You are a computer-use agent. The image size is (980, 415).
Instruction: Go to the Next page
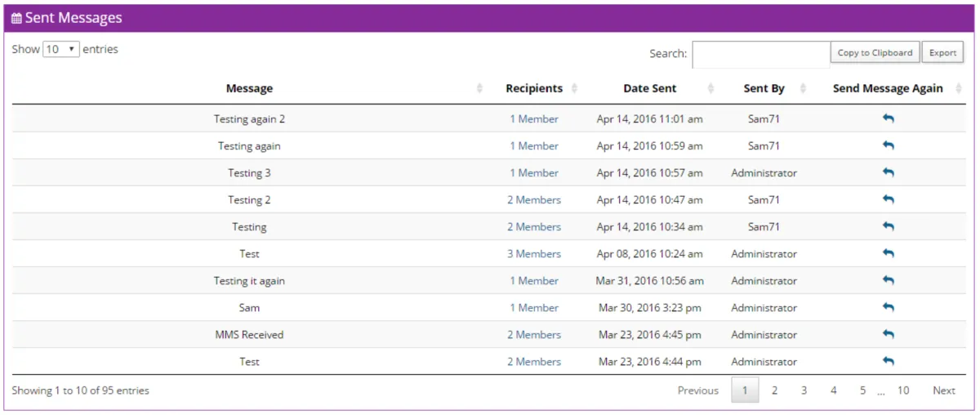tap(943, 390)
